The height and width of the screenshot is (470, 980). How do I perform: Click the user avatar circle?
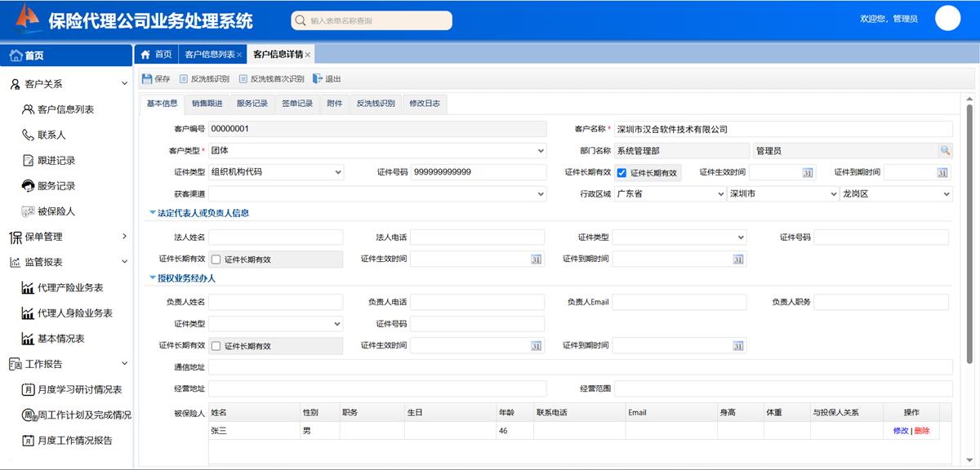(947, 18)
